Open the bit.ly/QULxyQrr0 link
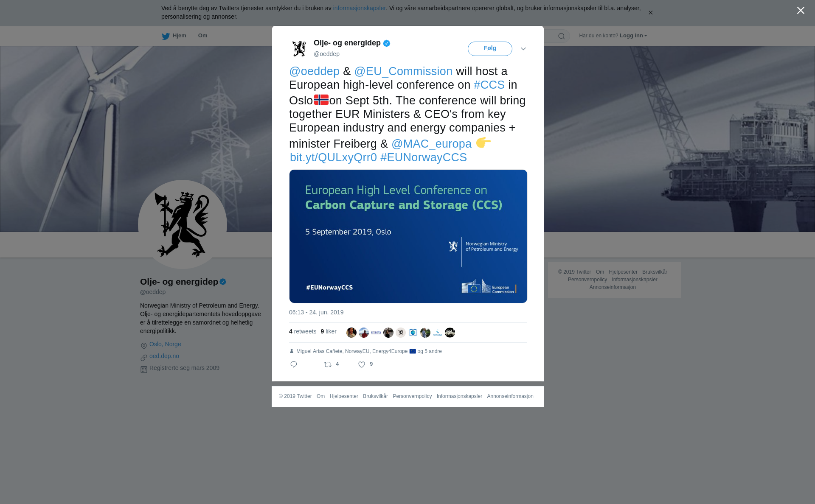 click(x=333, y=157)
